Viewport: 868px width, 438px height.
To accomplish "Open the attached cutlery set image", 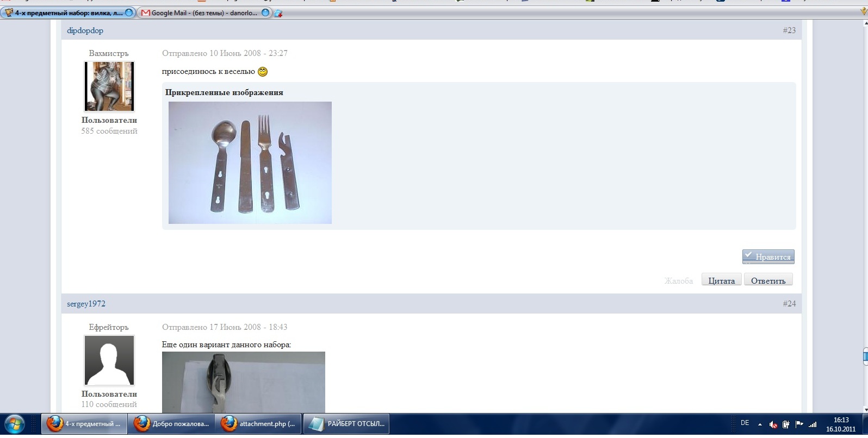I will [x=250, y=162].
